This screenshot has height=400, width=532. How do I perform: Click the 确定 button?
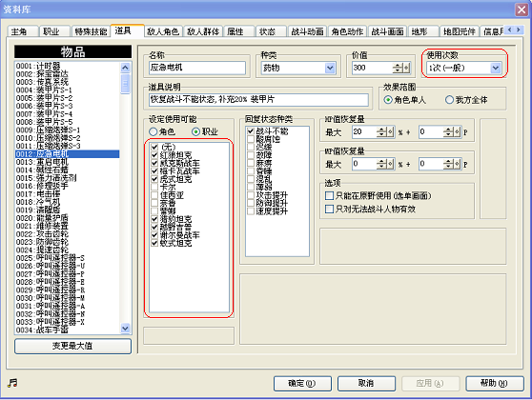click(302, 384)
